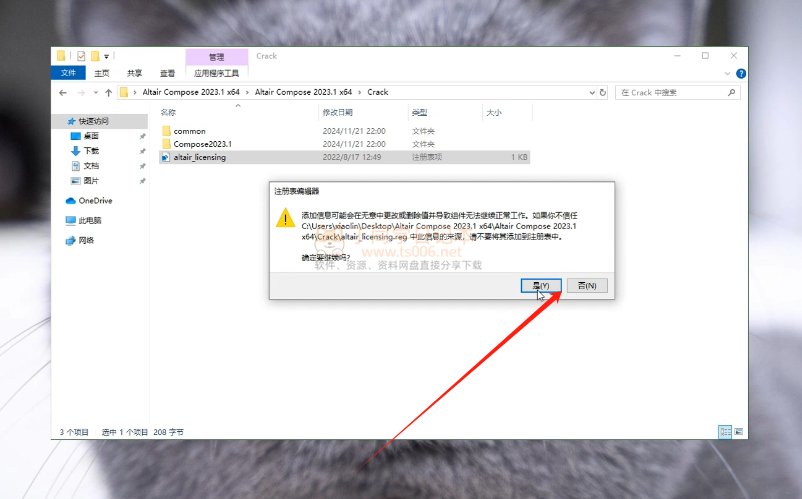802x499 pixels.
Task: Click the breadcrumb folder icon
Action: click(124, 92)
